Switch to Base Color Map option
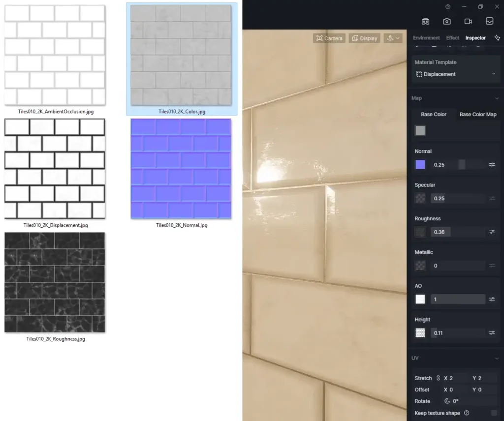Viewport: 504px width, 421px height. point(477,115)
